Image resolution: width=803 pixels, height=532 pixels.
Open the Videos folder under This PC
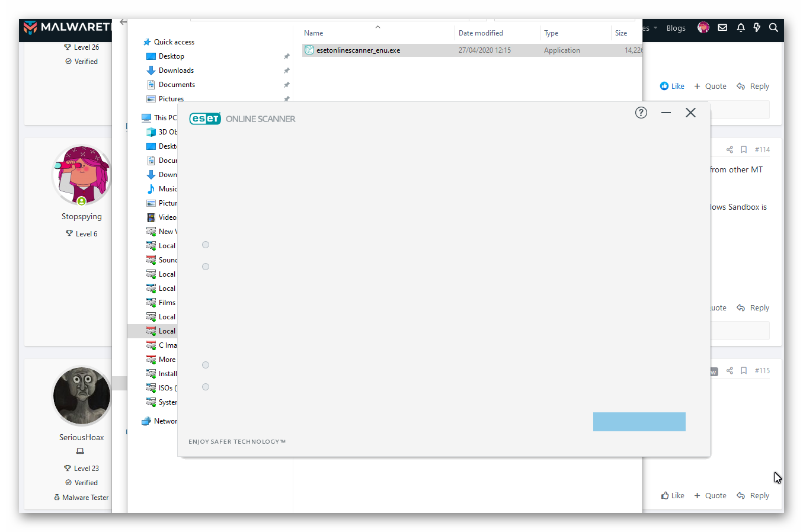tap(162, 217)
